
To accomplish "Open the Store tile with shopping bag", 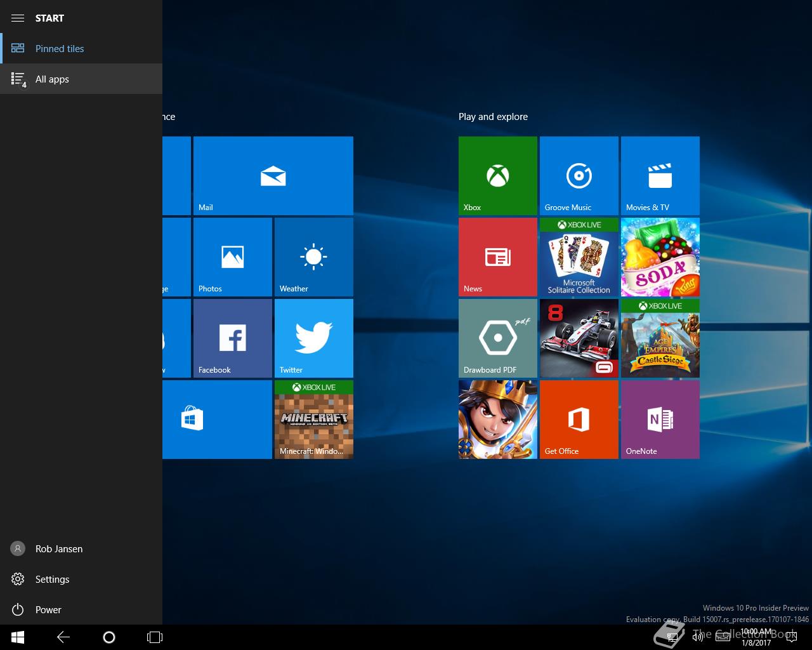I will (x=217, y=420).
